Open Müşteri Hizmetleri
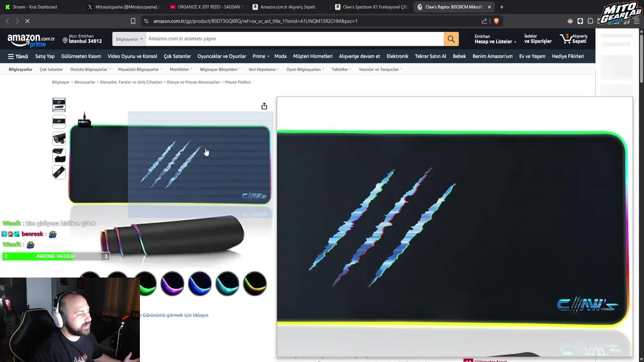This screenshot has height=362, width=644. click(312, 56)
